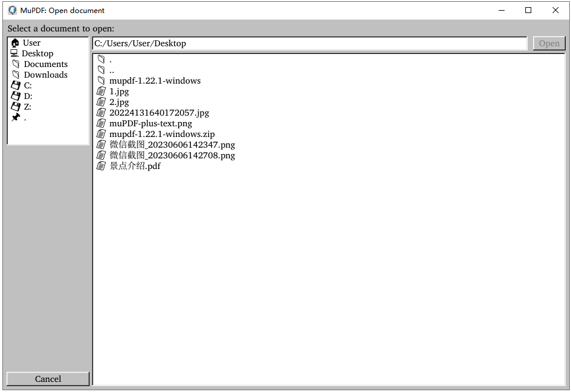The height and width of the screenshot is (392, 571).
Task: Select the Z: drive floppy icon
Action: pyautogui.click(x=16, y=107)
